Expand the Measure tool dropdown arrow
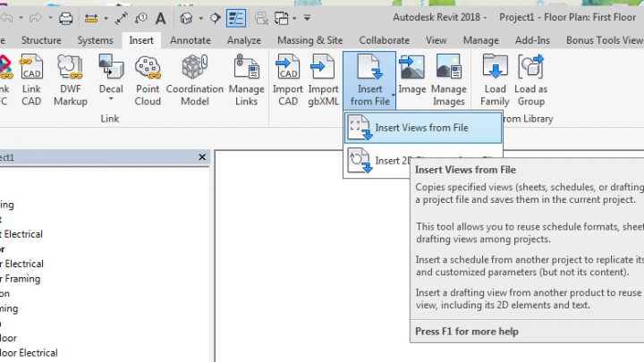This screenshot has width=644, height=362. pos(106,19)
